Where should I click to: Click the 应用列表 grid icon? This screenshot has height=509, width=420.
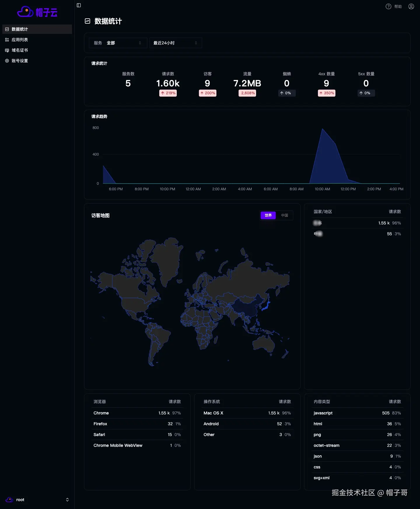pyautogui.click(x=7, y=40)
